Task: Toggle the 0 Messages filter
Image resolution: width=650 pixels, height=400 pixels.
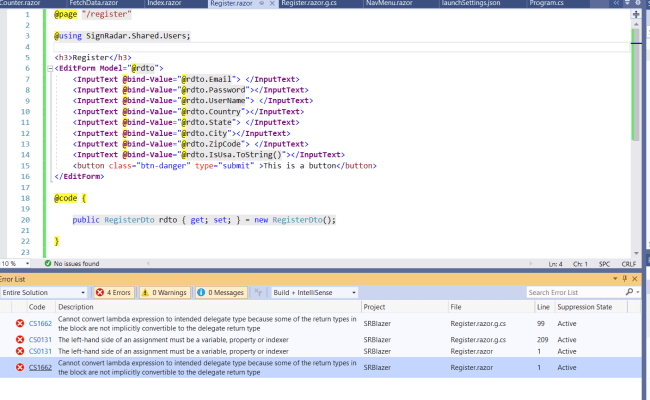Action: pyautogui.click(x=221, y=293)
